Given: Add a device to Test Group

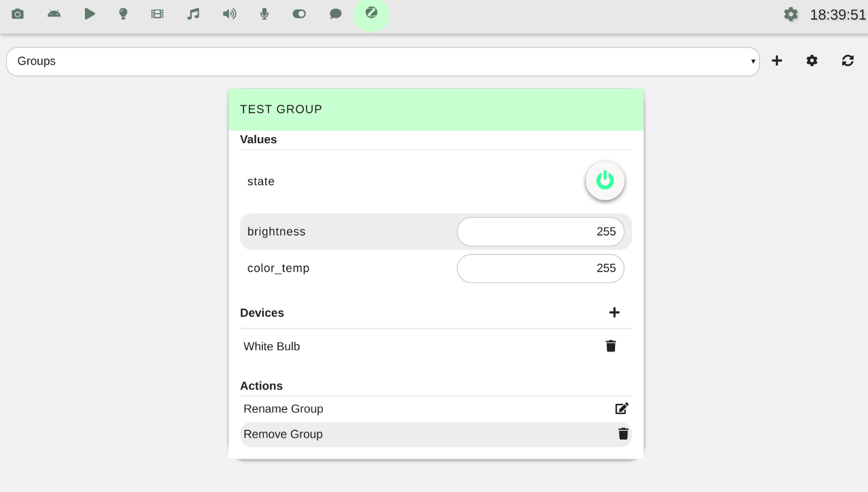Looking at the screenshot, I should pyautogui.click(x=614, y=312).
